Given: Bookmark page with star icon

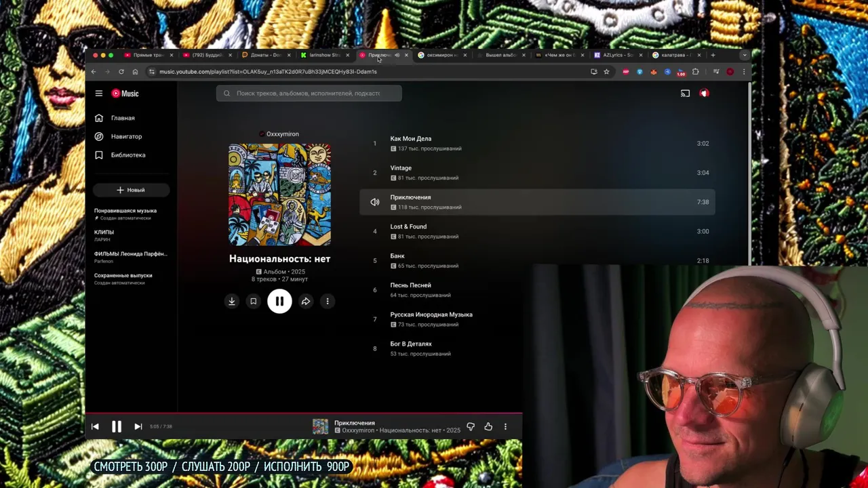Looking at the screenshot, I should click(606, 72).
